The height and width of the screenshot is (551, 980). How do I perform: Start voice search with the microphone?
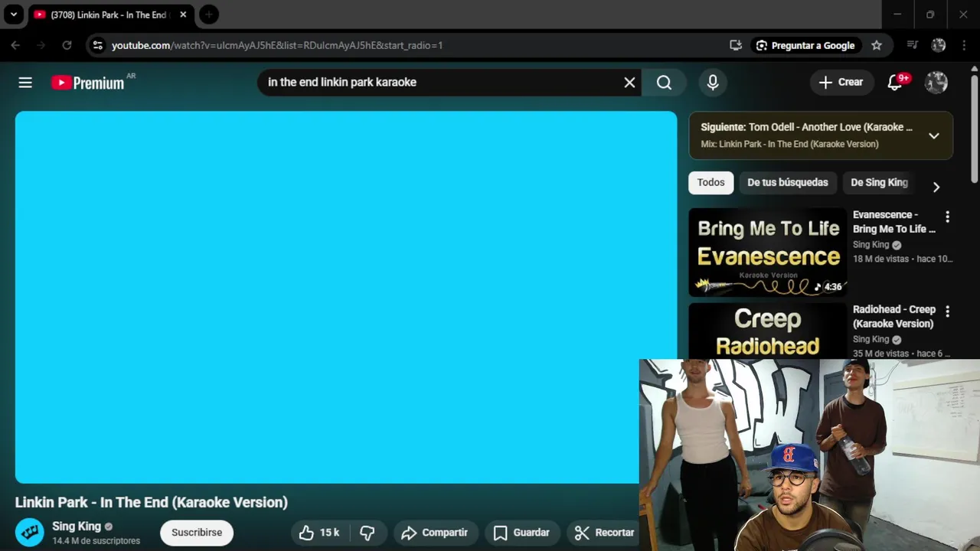pyautogui.click(x=713, y=83)
